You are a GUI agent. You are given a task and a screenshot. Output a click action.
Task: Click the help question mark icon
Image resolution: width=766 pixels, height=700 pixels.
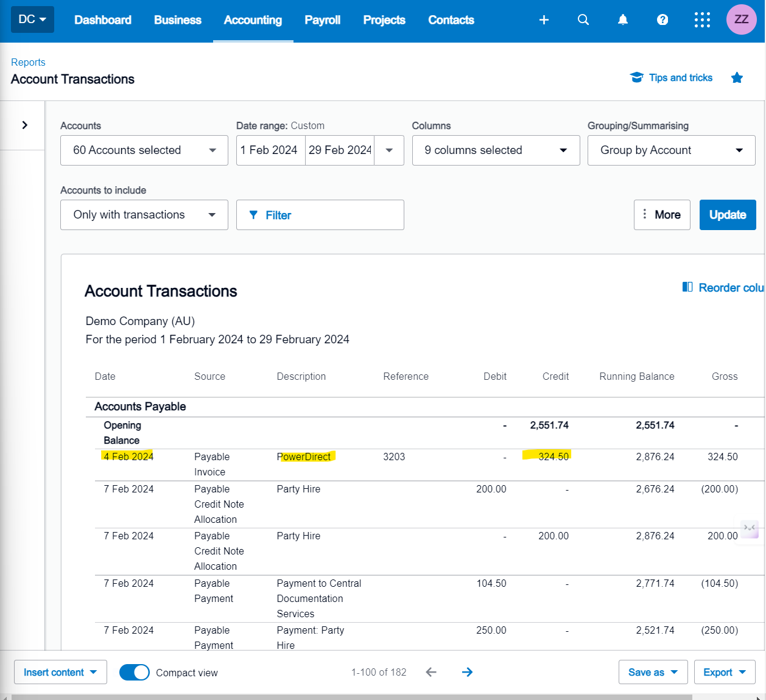[x=662, y=20]
